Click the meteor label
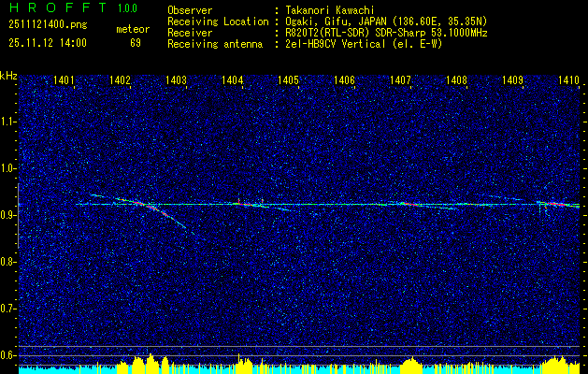 pyautogui.click(x=133, y=29)
